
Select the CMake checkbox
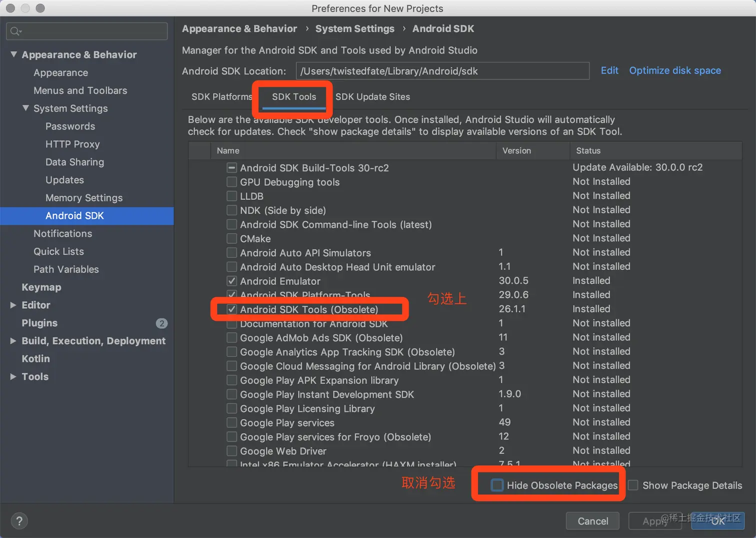coord(231,238)
